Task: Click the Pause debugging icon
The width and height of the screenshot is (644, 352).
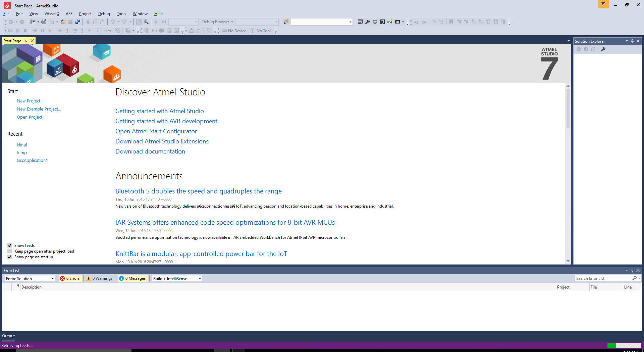Action: tap(42, 31)
